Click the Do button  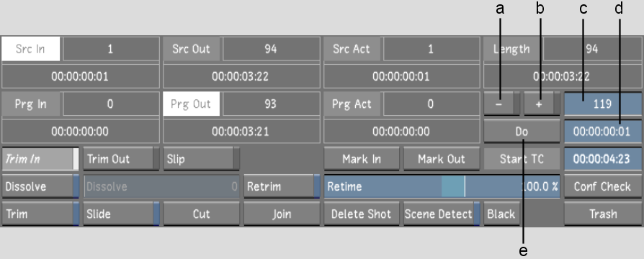tap(522, 132)
